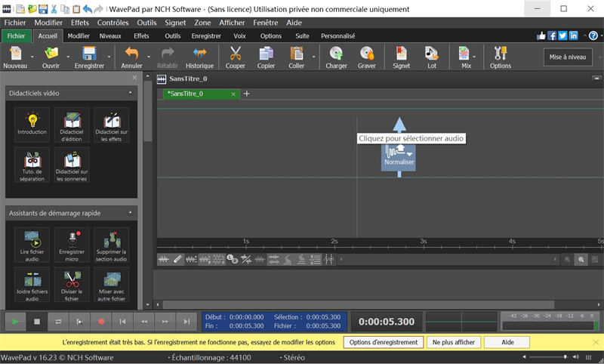The image size is (604, 364).
Task: Zoom in with magnifier button
Action: coord(581,259)
